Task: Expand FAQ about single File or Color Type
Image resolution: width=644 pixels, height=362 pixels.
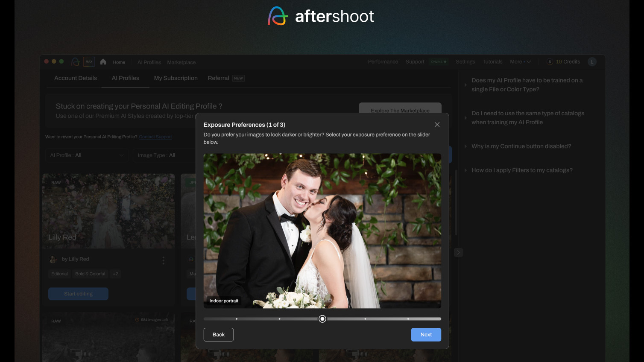Action: tap(527, 85)
